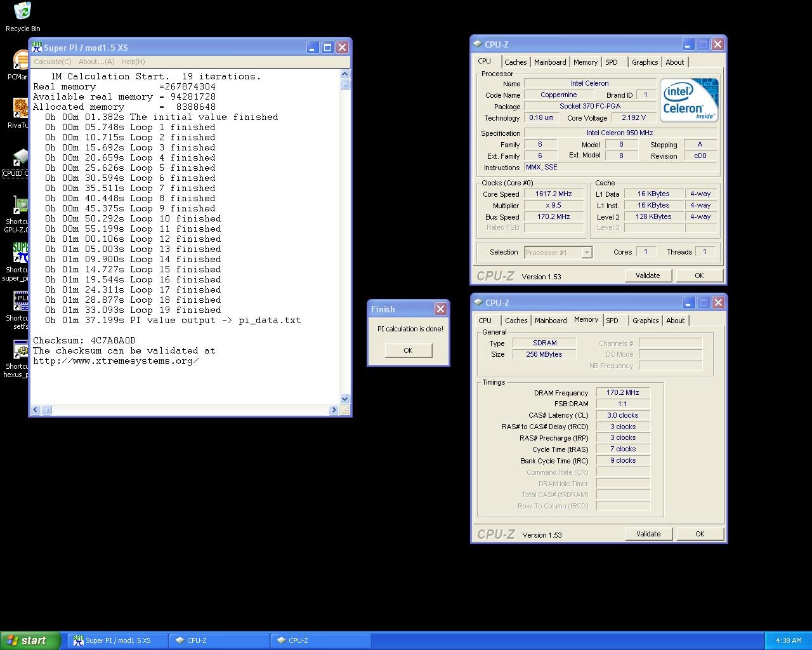Click the Super PI vertical scrollbar up arrow
The height and width of the screenshot is (650, 812).
(345, 75)
